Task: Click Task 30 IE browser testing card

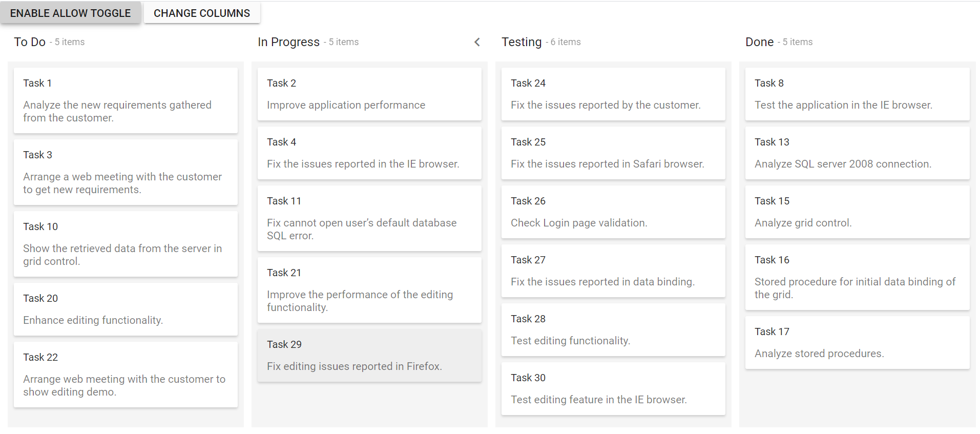Action: pyautogui.click(x=613, y=388)
